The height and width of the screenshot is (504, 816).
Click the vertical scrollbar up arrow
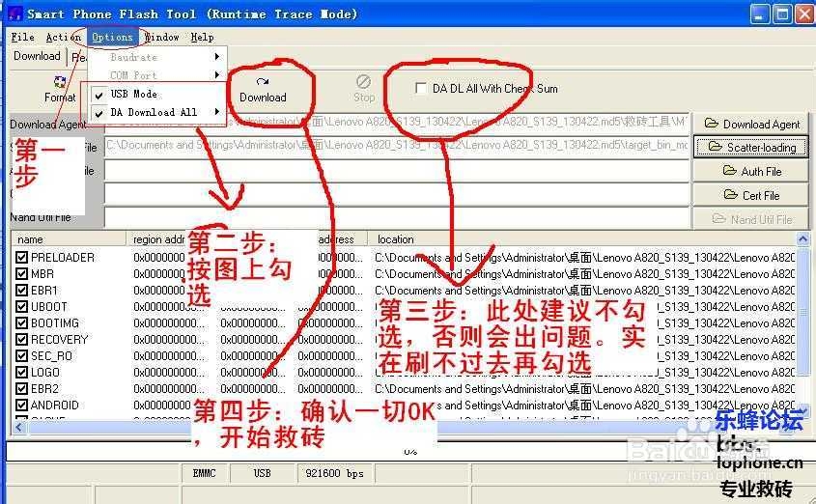(803, 238)
